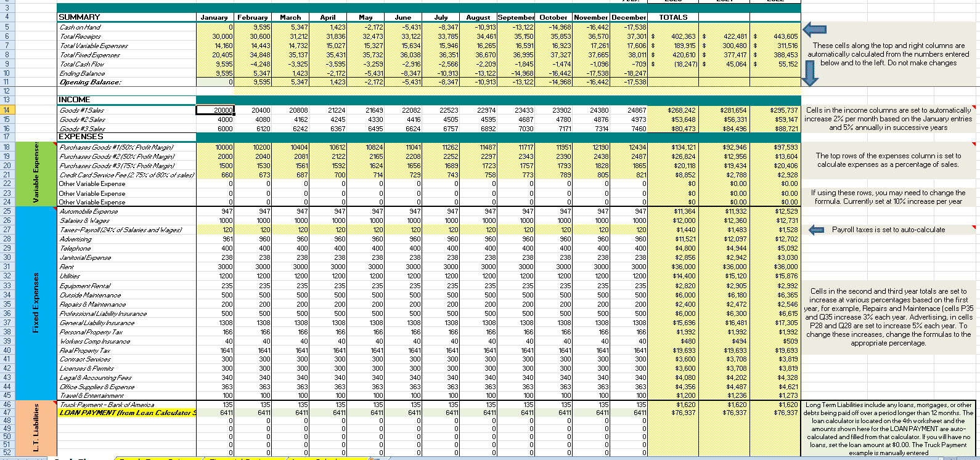
Task: Select the March column header
Action: point(290,17)
